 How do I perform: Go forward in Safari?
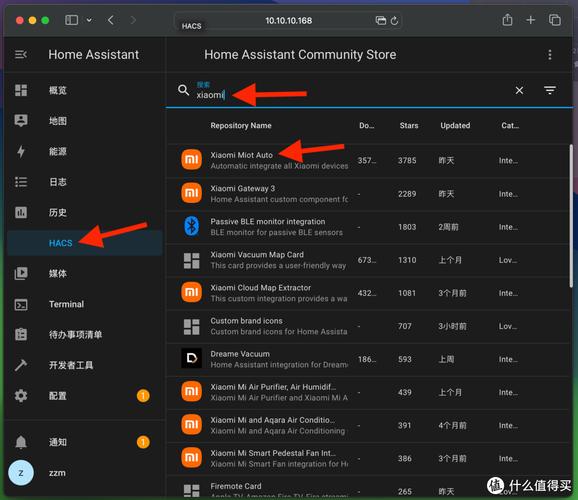[x=133, y=20]
